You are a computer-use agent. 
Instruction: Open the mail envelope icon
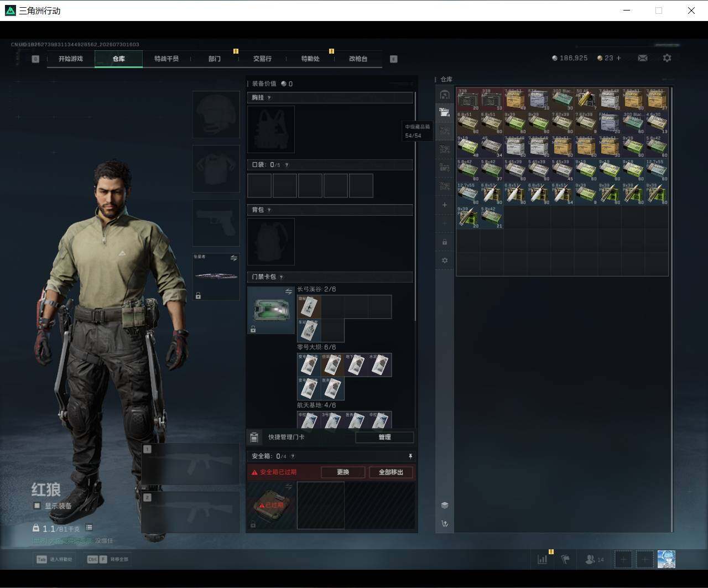coord(643,58)
